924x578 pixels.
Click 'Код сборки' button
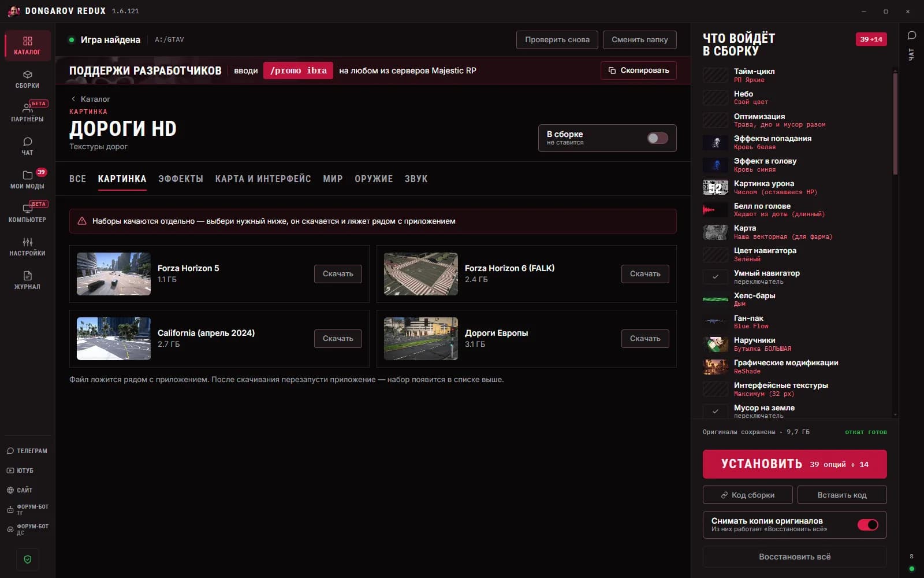tap(747, 495)
